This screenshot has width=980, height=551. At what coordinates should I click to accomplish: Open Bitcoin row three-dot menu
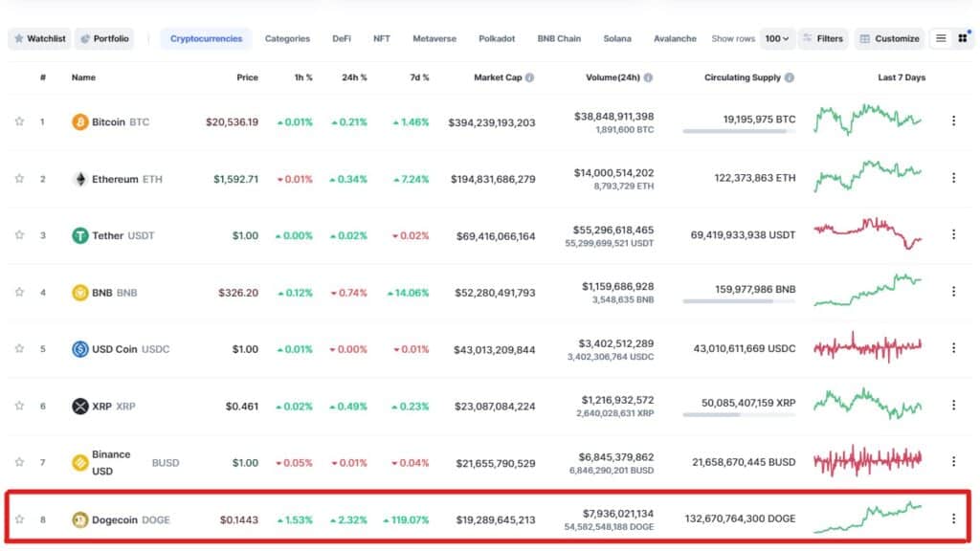[x=953, y=121]
